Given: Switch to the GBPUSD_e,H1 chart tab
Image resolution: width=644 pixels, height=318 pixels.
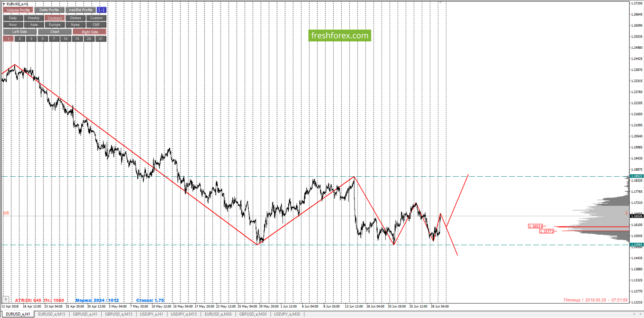Looking at the screenshot, I should coord(85,314).
